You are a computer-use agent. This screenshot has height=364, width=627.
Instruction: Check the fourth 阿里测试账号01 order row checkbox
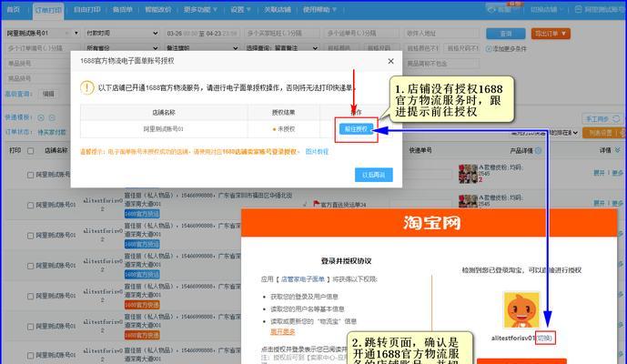coord(30,266)
